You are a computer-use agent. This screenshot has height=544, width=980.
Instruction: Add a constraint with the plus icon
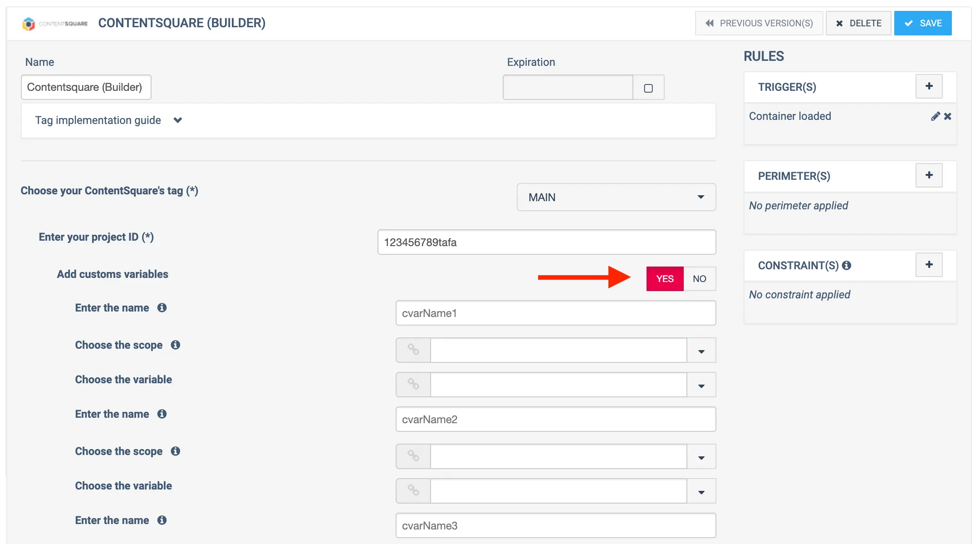929,265
